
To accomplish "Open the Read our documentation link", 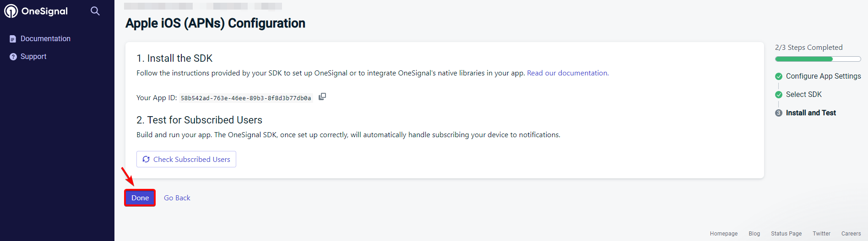I will point(567,73).
